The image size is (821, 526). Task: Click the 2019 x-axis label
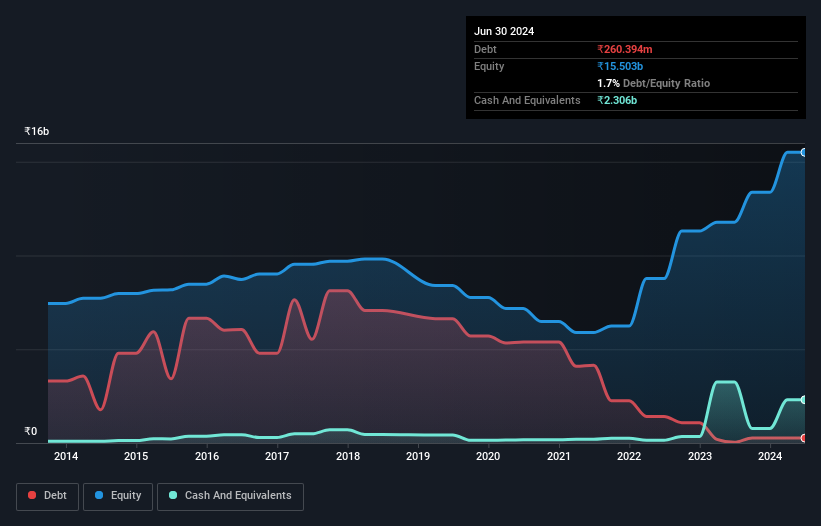418,456
